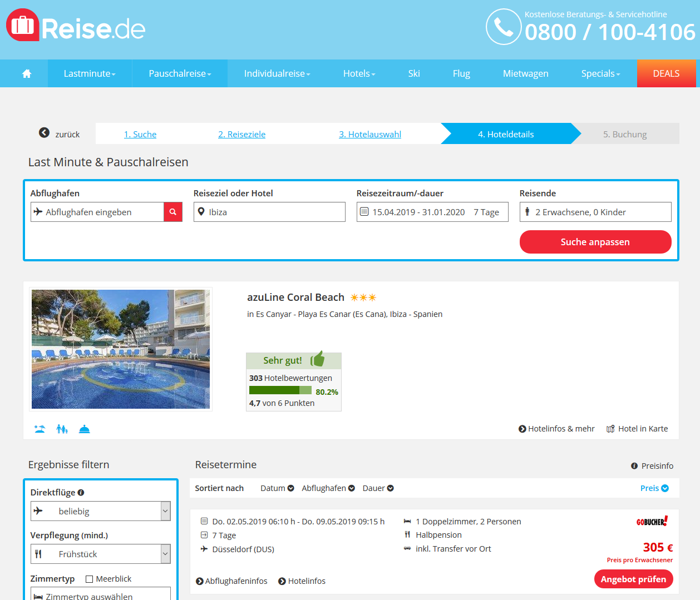Click the arrow icon beside Abflughafeninfos
The width and height of the screenshot is (700, 600).
pos(200,581)
